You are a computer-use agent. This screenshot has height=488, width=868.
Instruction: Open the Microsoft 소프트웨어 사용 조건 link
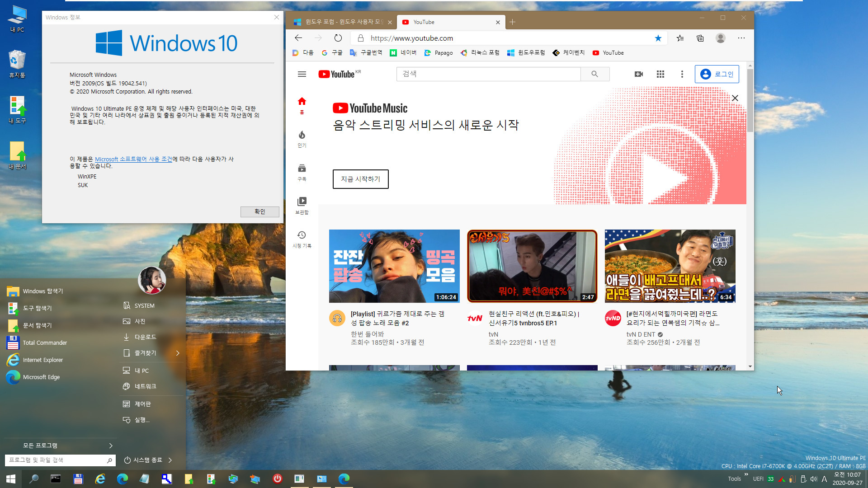tap(133, 159)
